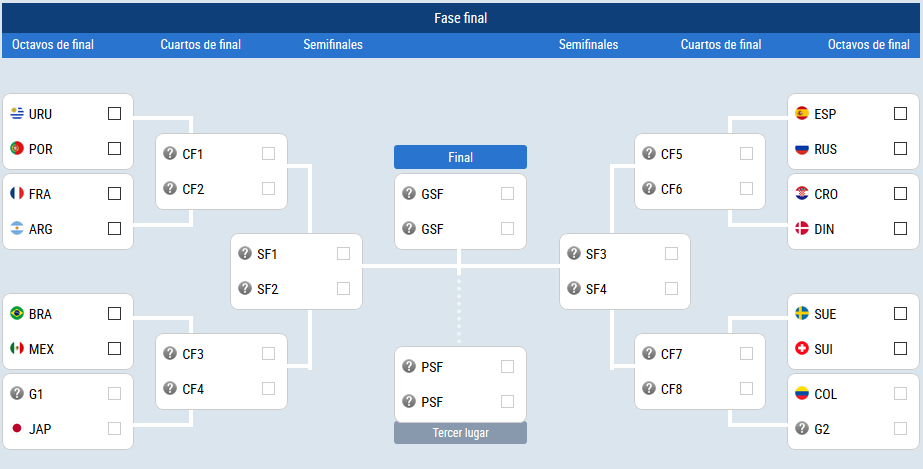Screen dimensions: 923x469
Task: Tick the SUE checkbox
Action: pyautogui.click(x=900, y=314)
